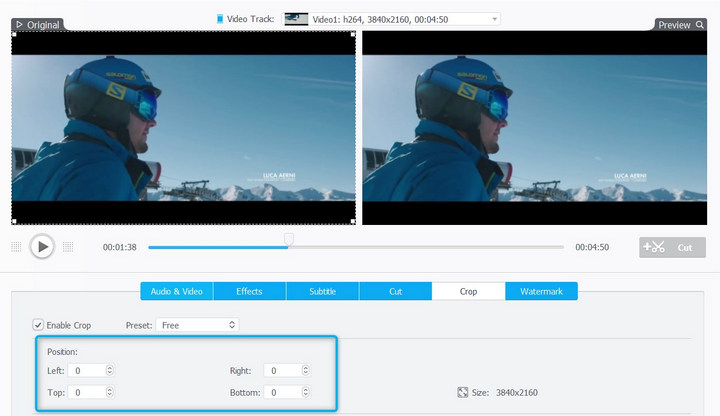Viewport: 720px width, 416px height.
Task: Click the blue Video Track film icon
Action: pos(220,19)
